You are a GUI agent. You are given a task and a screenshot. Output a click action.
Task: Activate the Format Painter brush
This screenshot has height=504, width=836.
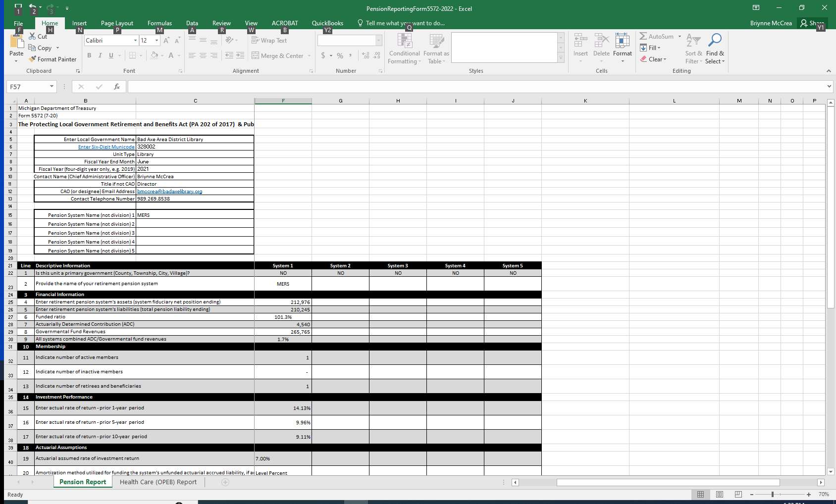click(x=32, y=59)
